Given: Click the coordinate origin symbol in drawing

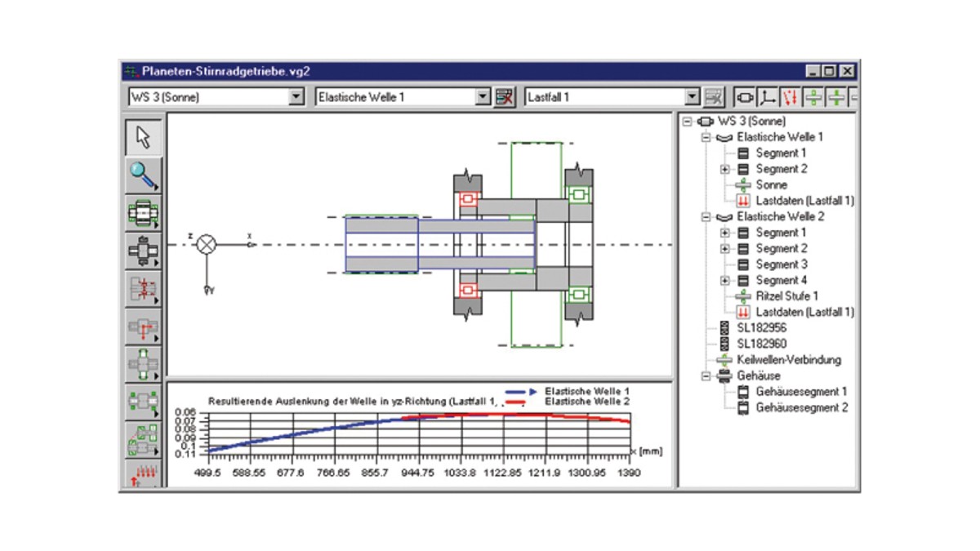Looking at the screenshot, I should 207,244.
